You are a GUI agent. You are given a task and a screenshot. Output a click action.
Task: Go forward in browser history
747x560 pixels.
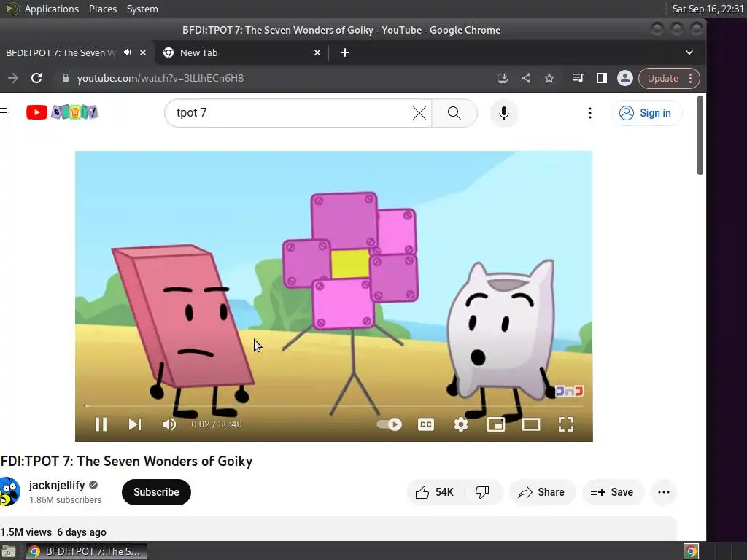click(13, 78)
